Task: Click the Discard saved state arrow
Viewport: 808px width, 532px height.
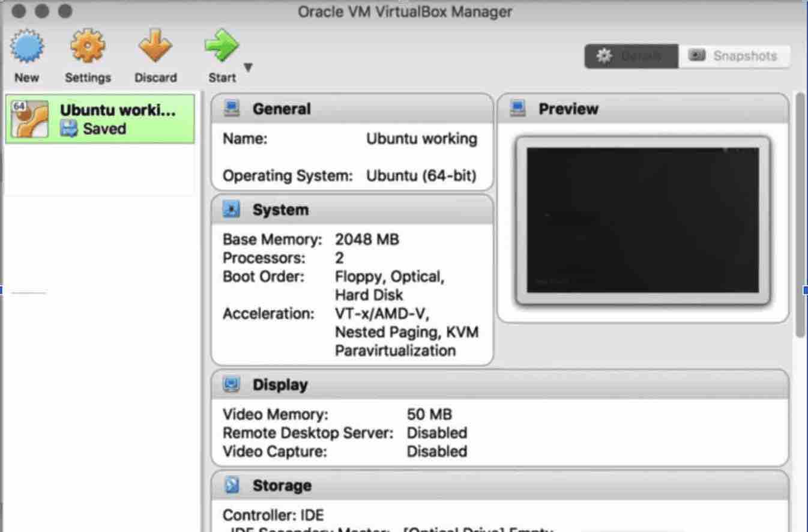Action: pyautogui.click(x=155, y=47)
